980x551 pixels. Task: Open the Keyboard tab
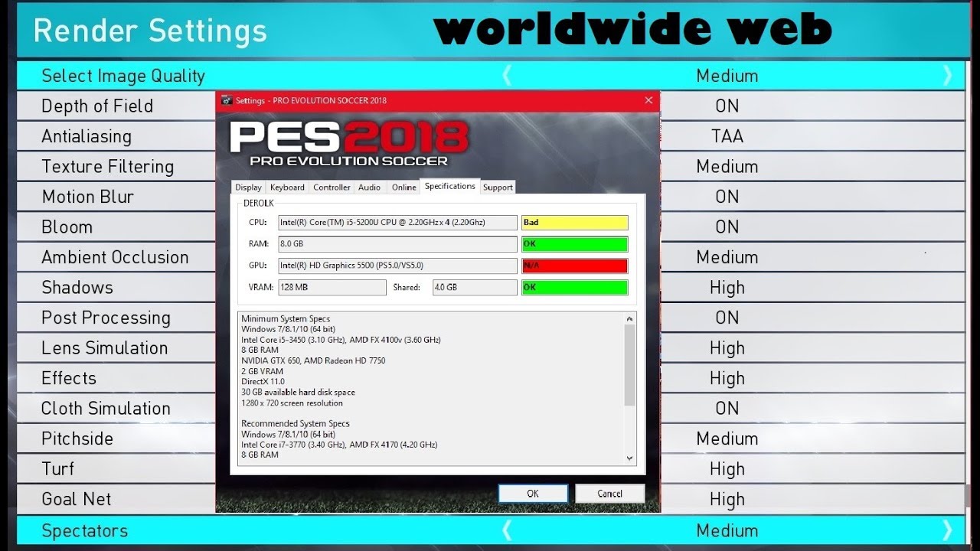click(287, 187)
